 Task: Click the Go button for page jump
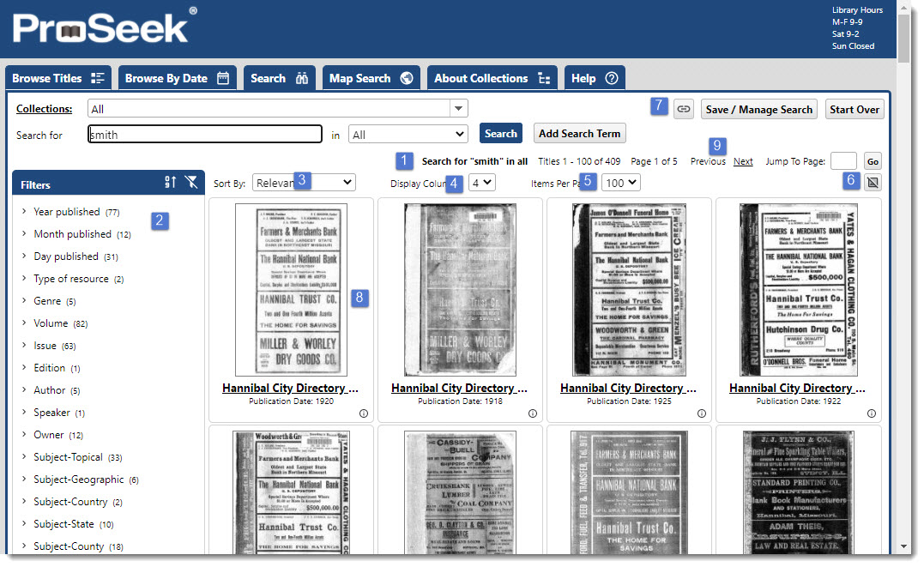(873, 161)
